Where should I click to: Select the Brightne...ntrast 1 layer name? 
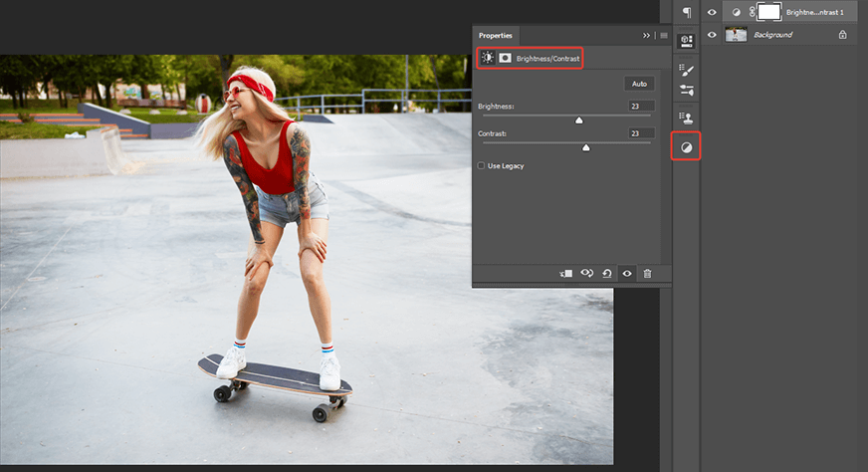coord(815,12)
